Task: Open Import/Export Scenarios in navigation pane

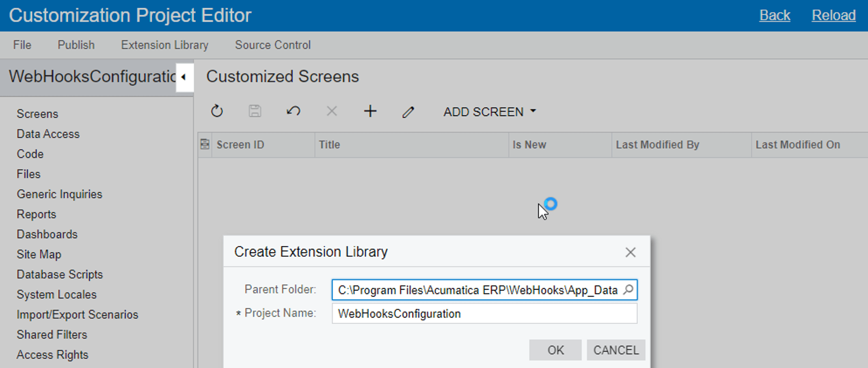Action: pos(78,315)
